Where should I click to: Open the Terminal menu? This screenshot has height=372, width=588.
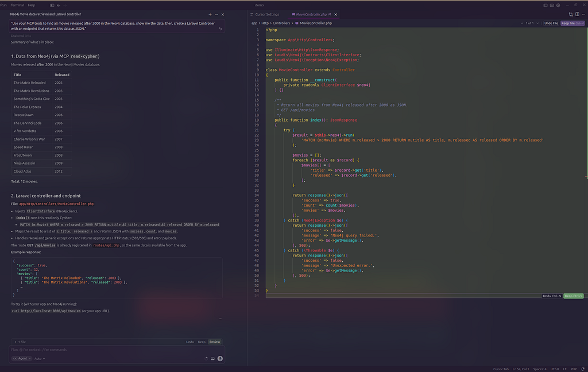click(x=17, y=5)
